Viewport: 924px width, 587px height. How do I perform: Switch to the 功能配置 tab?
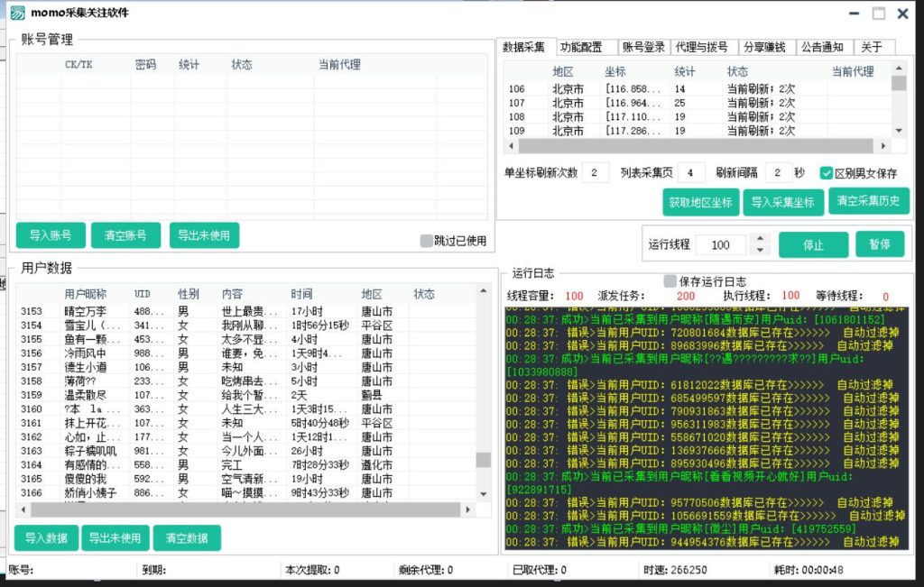coord(581,47)
